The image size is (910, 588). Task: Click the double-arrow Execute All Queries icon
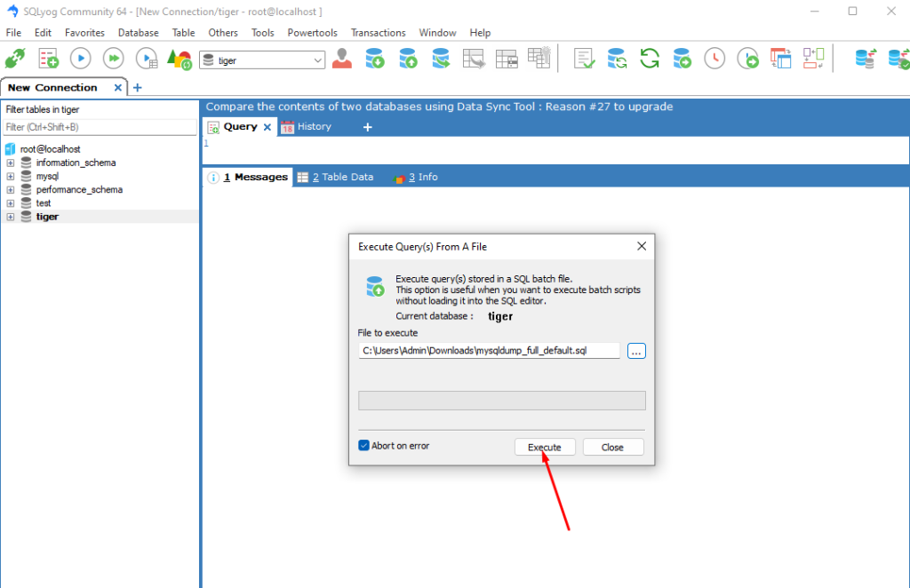(x=113, y=60)
